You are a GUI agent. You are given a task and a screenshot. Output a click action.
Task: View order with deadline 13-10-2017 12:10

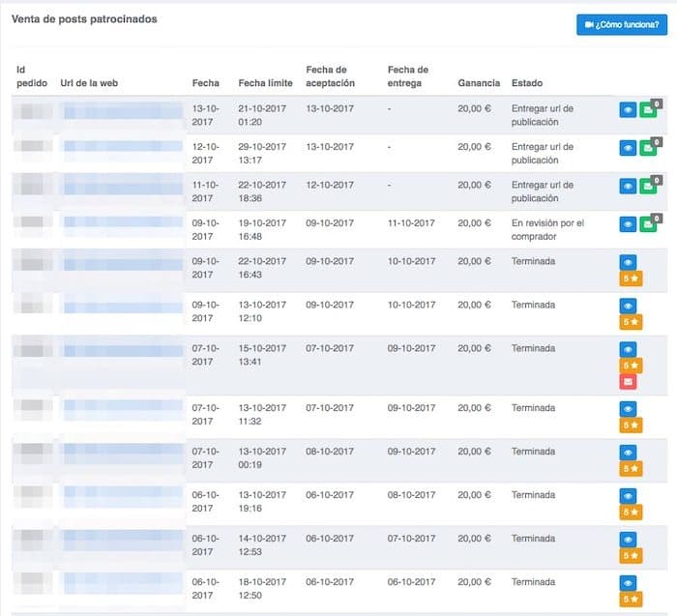[628, 306]
